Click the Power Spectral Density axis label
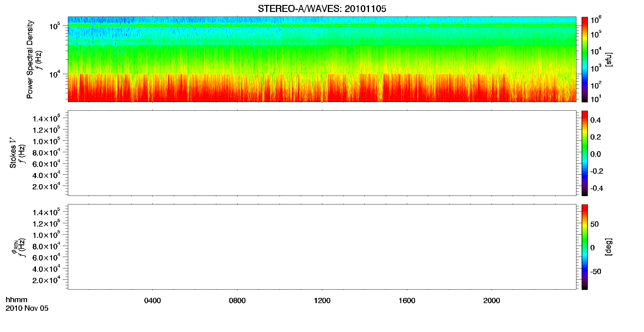 click(x=30, y=59)
